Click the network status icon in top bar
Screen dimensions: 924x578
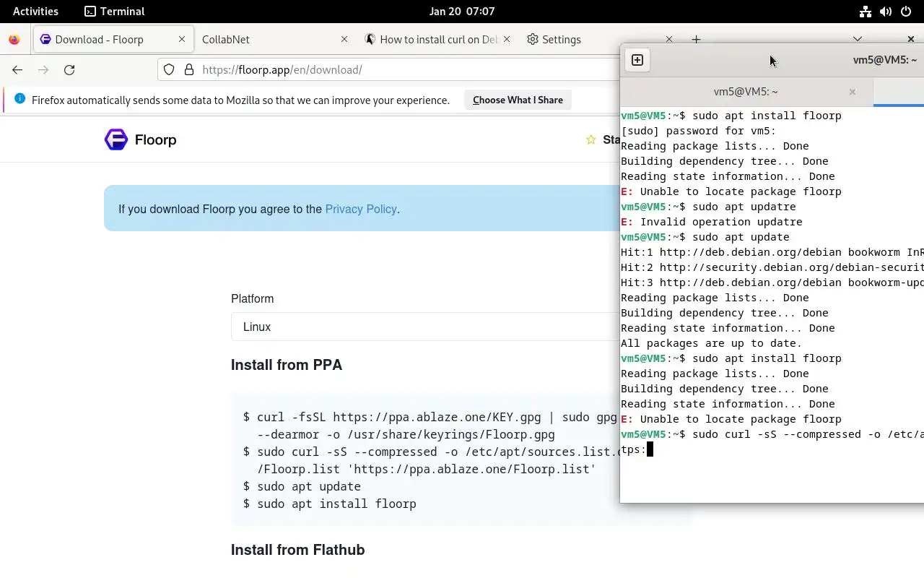(x=865, y=11)
